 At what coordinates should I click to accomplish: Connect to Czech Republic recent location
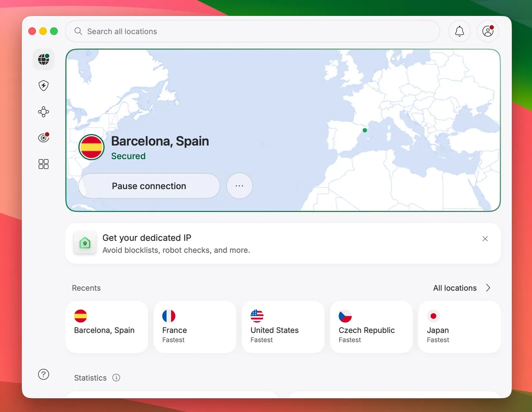(371, 327)
